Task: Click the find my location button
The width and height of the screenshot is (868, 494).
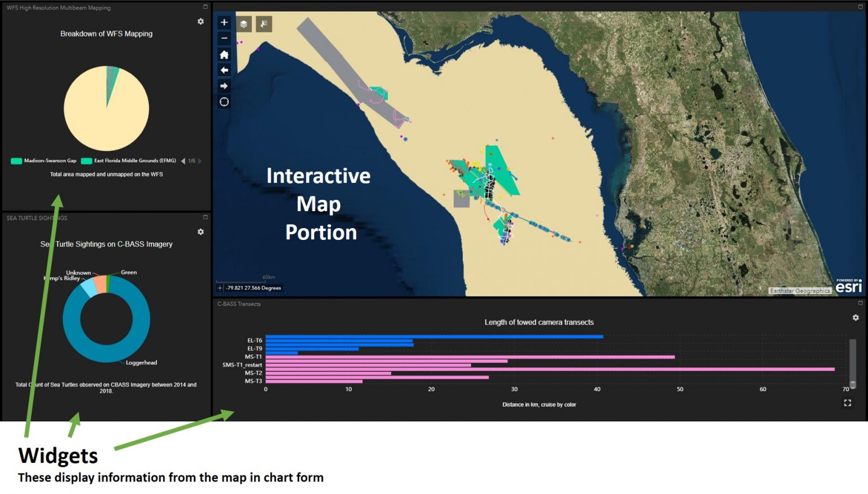Action: pos(224,102)
